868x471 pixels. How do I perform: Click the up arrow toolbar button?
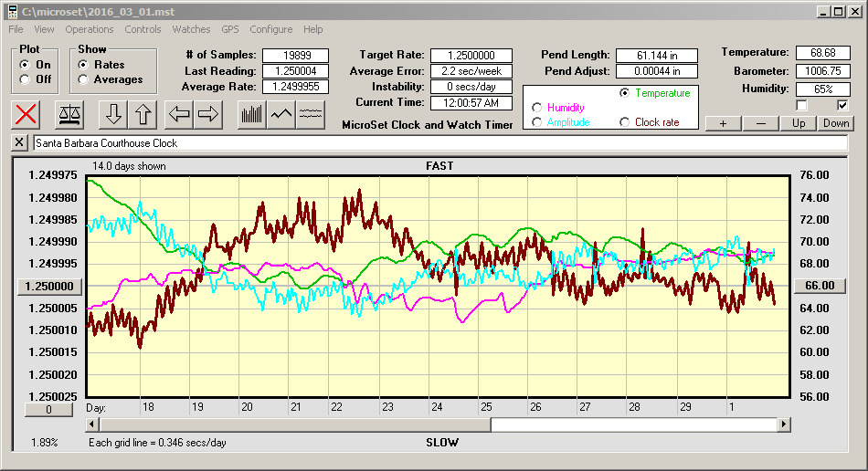143,114
